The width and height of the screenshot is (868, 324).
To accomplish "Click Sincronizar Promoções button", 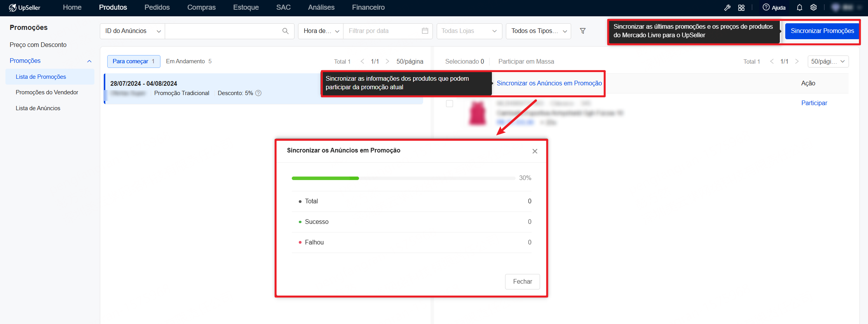I will pyautogui.click(x=822, y=31).
